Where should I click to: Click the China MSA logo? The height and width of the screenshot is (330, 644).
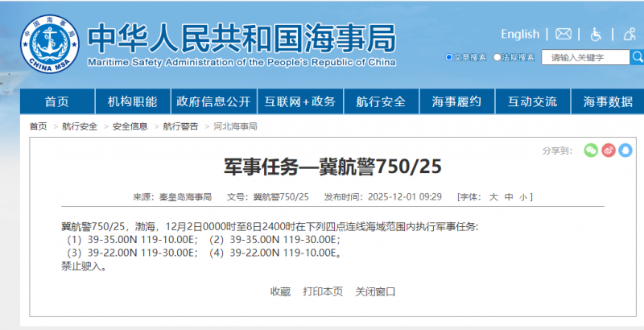point(41,39)
